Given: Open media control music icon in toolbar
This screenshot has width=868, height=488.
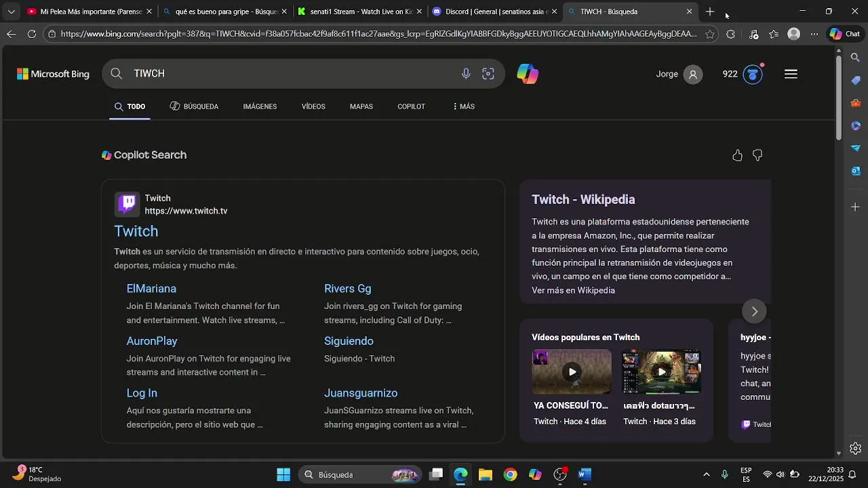Looking at the screenshot, I should point(753,34).
